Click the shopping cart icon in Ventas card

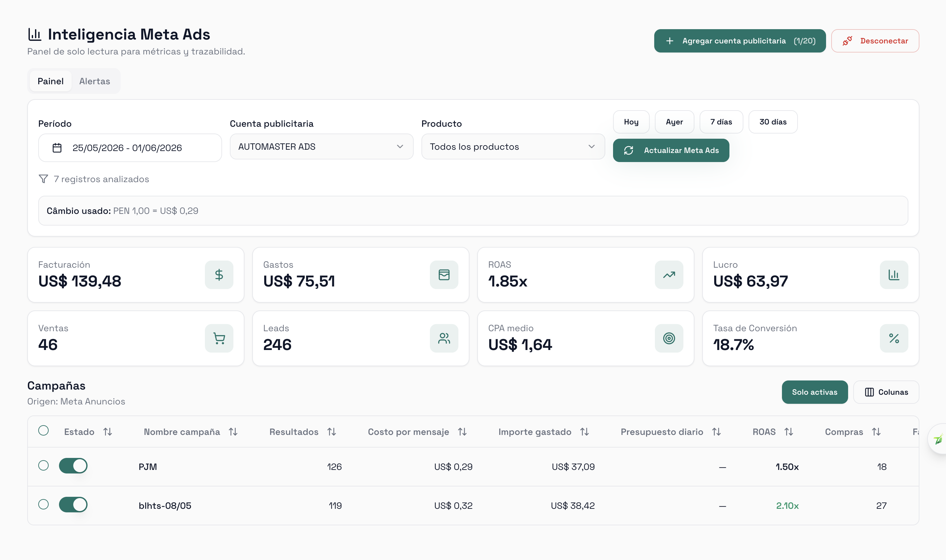coord(219,338)
